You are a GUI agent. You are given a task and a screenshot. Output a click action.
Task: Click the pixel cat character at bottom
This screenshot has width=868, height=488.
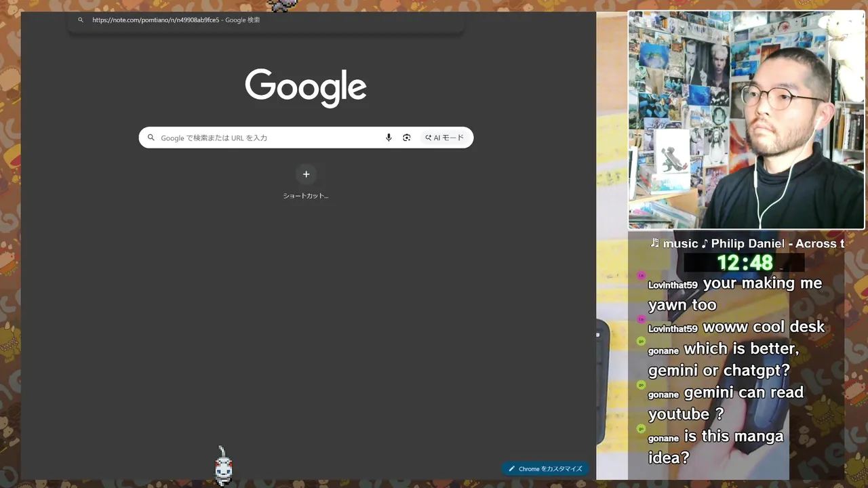224,466
